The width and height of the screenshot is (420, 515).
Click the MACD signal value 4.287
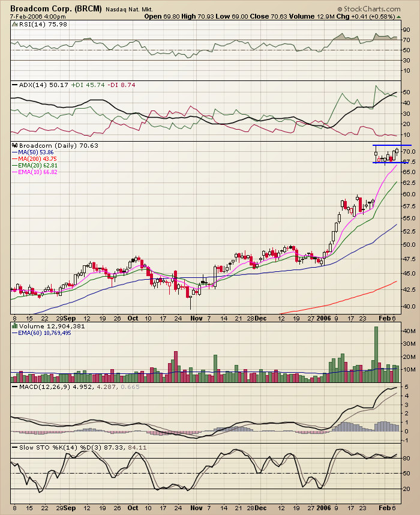(x=106, y=387)
